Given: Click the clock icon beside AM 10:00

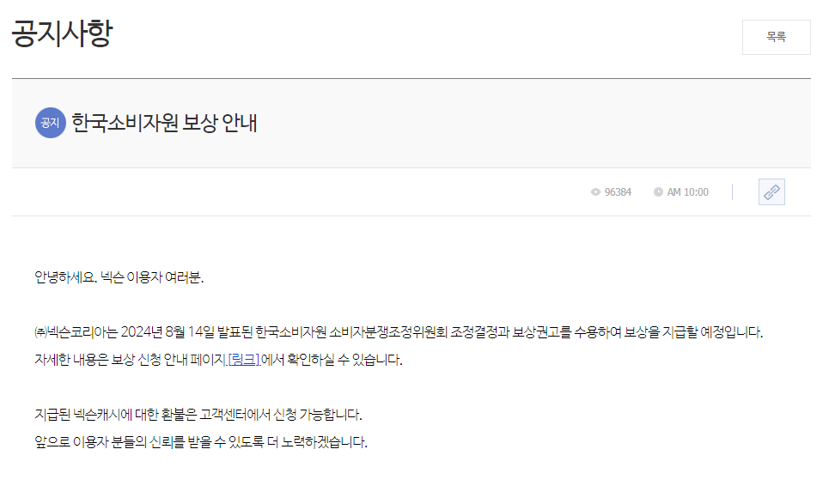Looking at the screenshot, I should tap(658, 192).
